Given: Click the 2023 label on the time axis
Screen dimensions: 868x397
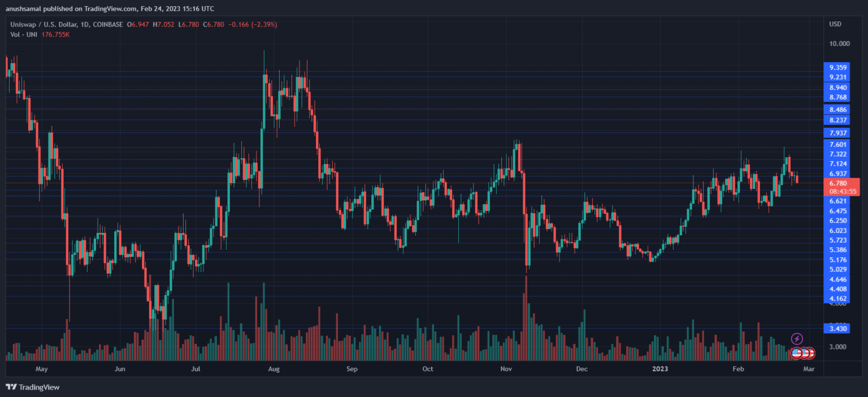Looking at the screenshot, I should (660, 369).
